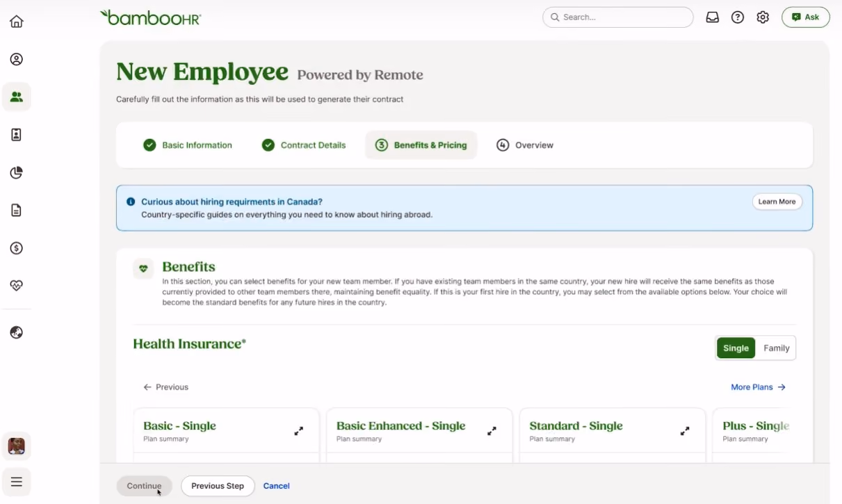Click the Standard - Single plan title
The image size is (842, 504).
click(x=576, y=426)
